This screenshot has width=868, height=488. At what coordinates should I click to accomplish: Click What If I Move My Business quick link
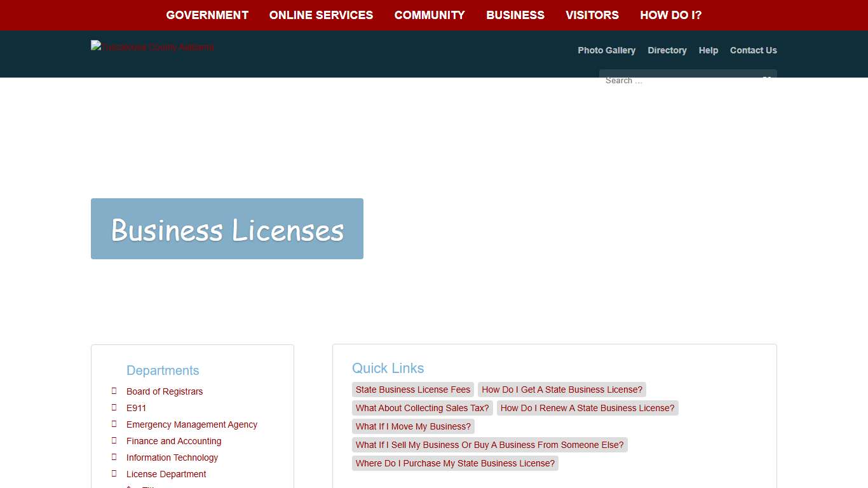pyautogui.click(x=412, y=426)
